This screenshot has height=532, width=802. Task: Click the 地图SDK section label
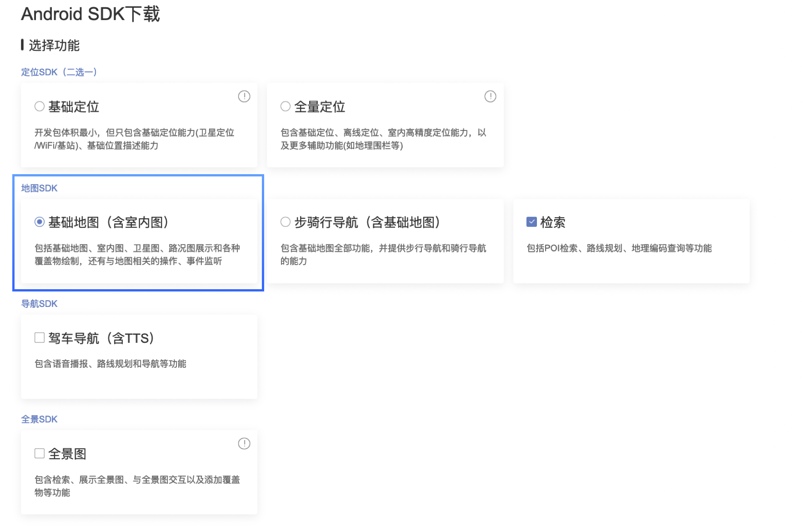click(40, 188)
